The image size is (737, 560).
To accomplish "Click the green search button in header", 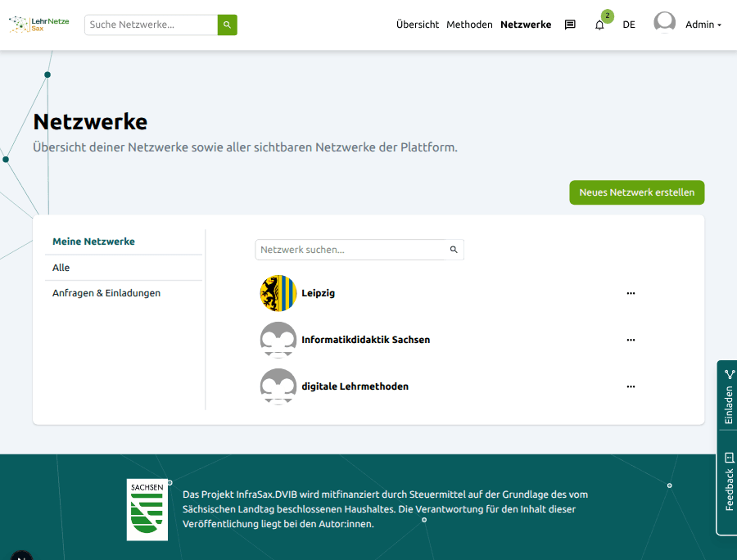I will point(227,25).
